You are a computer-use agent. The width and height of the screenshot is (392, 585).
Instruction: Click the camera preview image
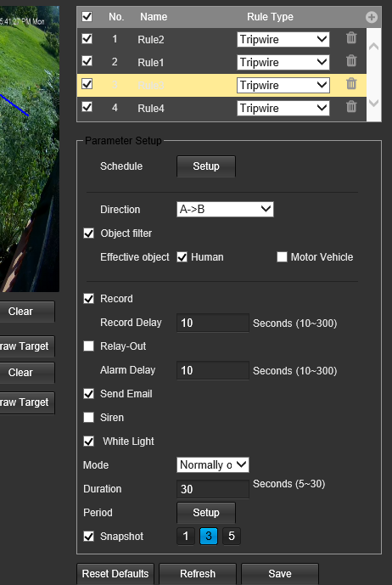[30, 149]
